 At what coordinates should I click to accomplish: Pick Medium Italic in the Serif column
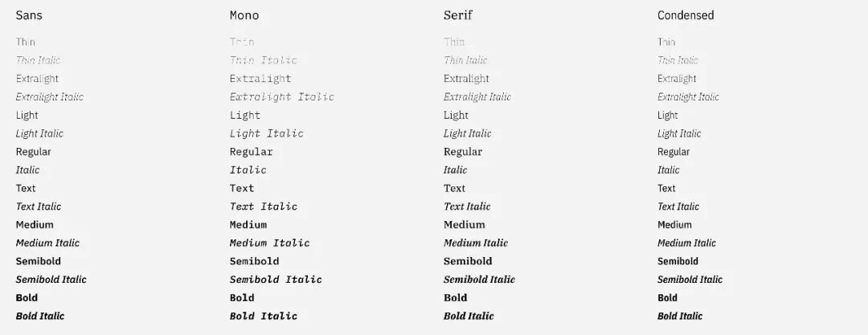click(x=476, y=243)
